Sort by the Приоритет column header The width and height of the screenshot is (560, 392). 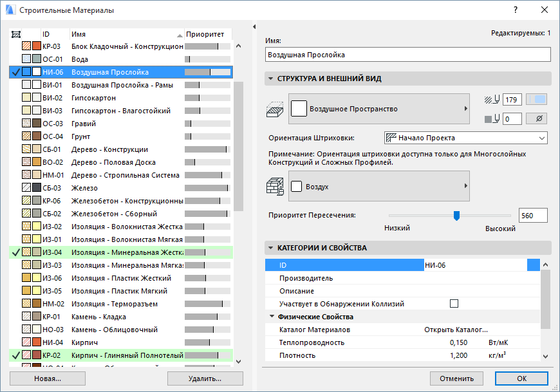208,34
